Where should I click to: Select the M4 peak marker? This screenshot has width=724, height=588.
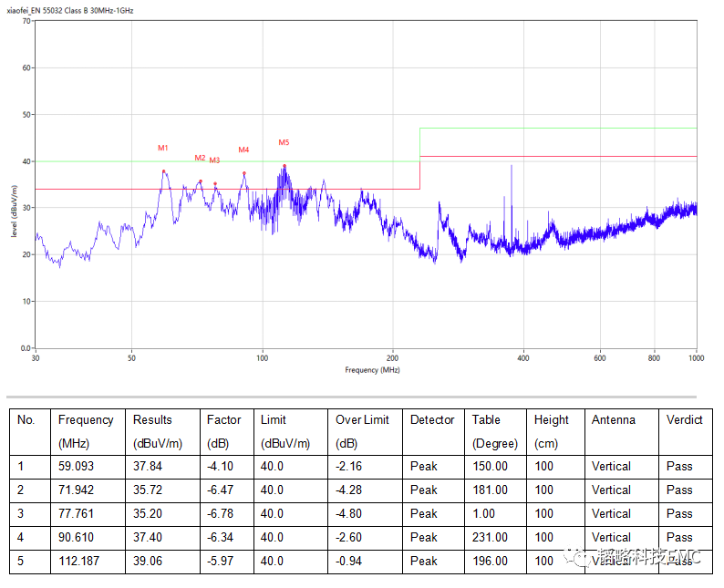coord(243,150)
